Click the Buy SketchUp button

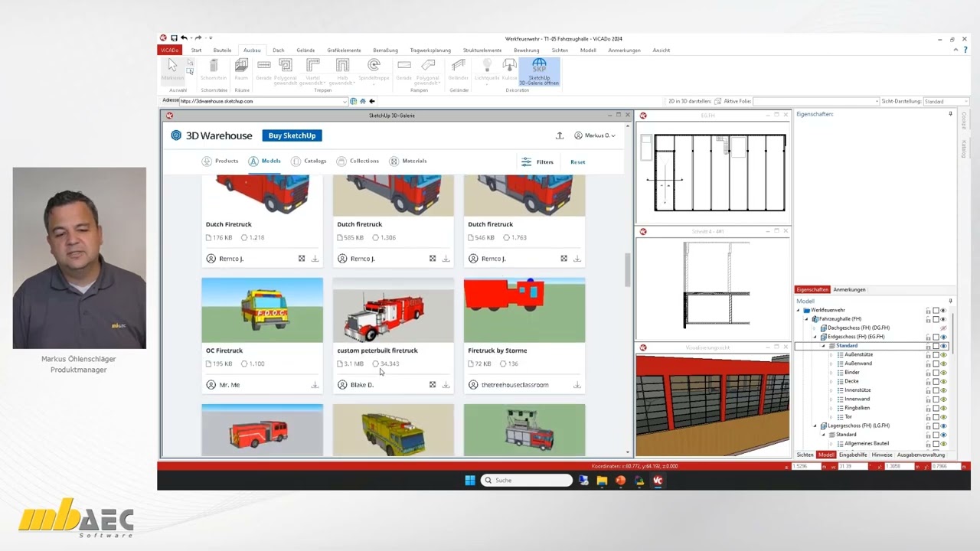(292, 135)
